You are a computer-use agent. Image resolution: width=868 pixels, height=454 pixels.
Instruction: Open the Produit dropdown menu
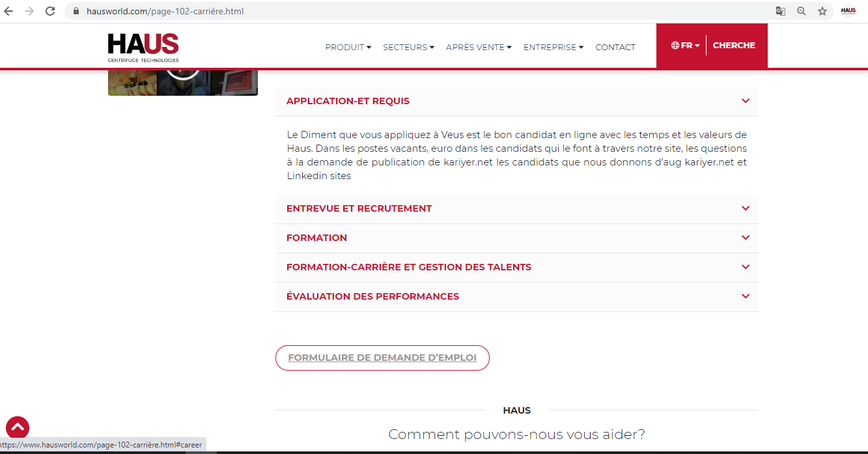348,47
